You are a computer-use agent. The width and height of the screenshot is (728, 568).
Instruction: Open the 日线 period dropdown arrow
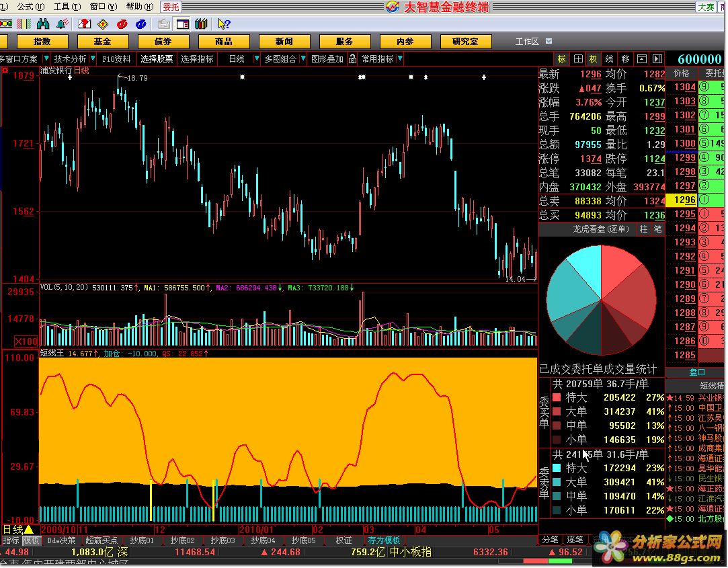(x=256, y=59)
